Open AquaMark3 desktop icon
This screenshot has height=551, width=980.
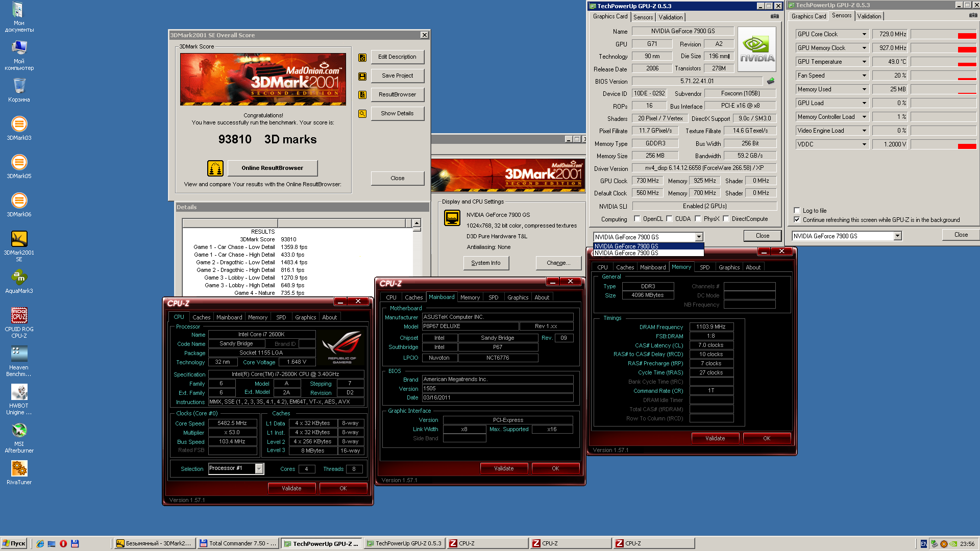(x=19, y=281)
